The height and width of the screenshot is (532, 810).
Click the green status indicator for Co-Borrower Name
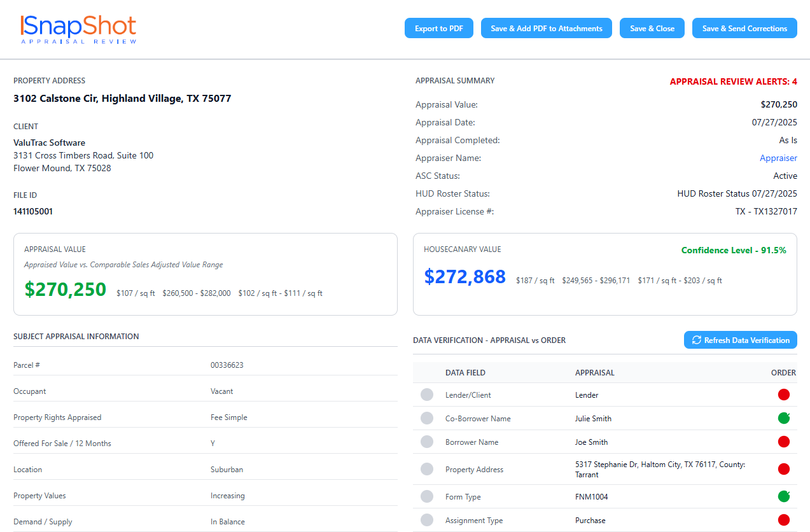pos(783,418)
